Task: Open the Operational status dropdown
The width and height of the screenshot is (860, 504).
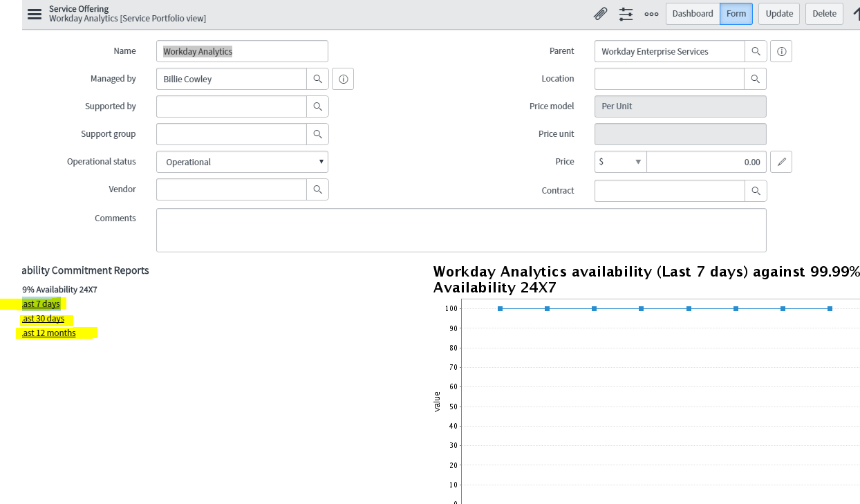Action: click(x=242, y=162)
